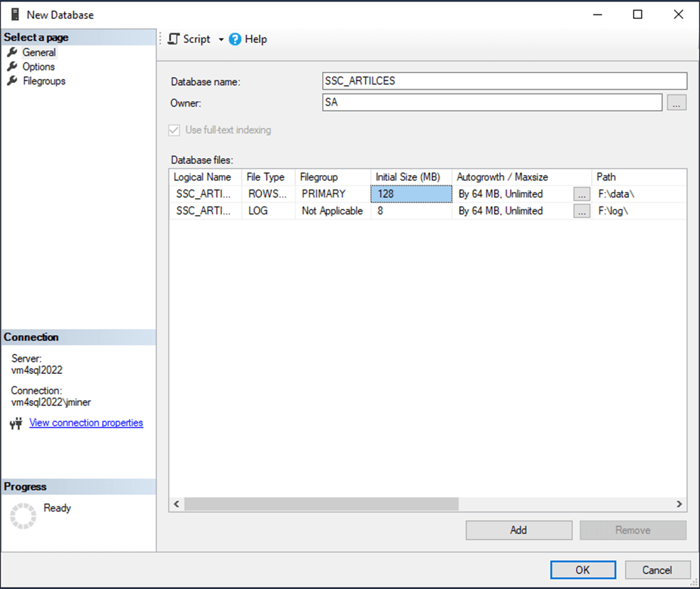The width and height of the screenshot is (700, 589).
Task: Click the wrench icon beside Filegroups
Action: (x=12, y=81)
